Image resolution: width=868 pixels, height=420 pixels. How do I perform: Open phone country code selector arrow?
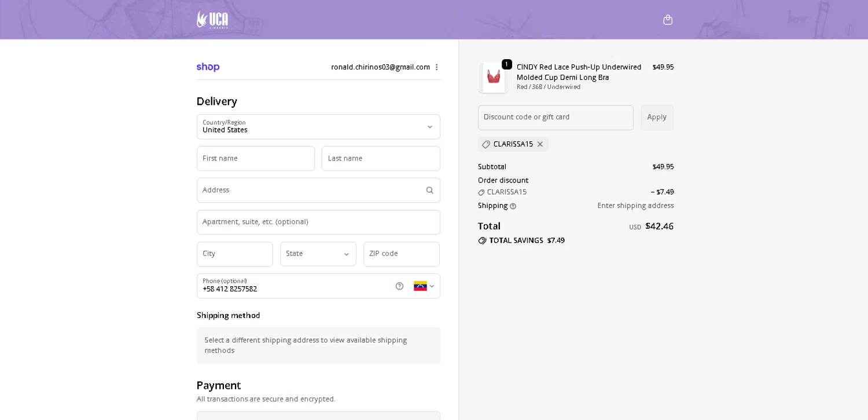(432, 286)
